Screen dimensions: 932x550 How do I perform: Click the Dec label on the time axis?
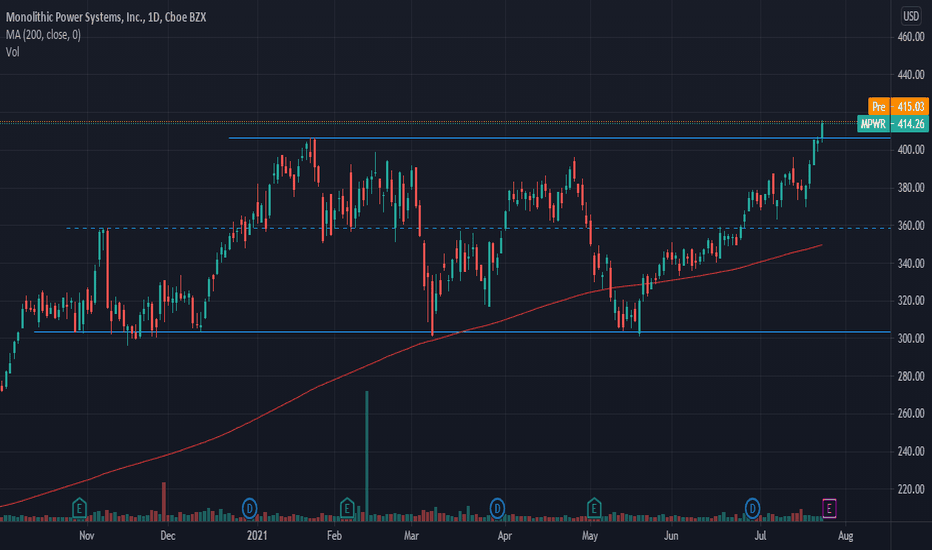168,536
